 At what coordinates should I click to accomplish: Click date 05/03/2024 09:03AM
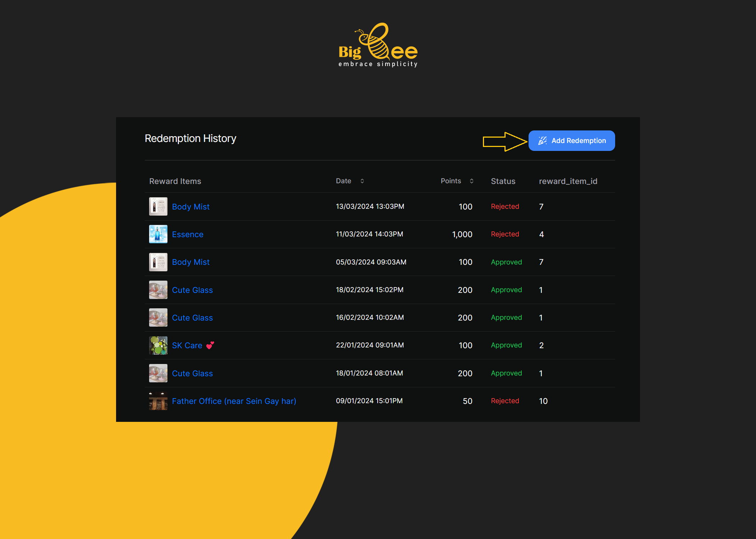tap(371, 262)
